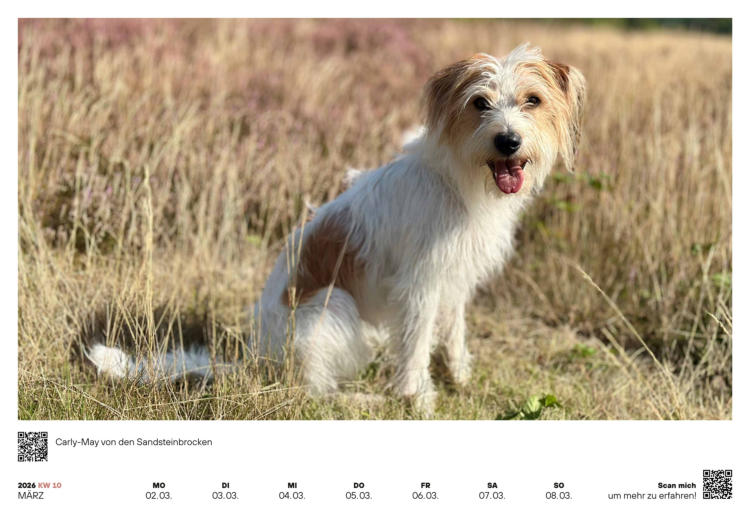The height and width of the screenshot is (531, 750).
Task: Click the dog photo
Action: click(x=375, y=219)
